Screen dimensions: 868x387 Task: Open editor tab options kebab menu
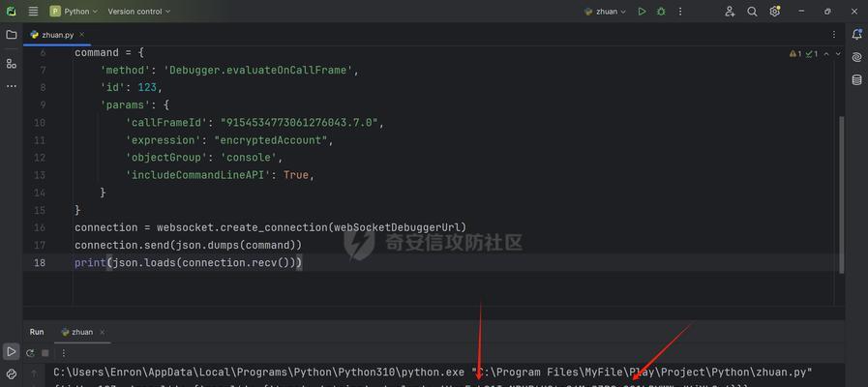tap(834, 34)
